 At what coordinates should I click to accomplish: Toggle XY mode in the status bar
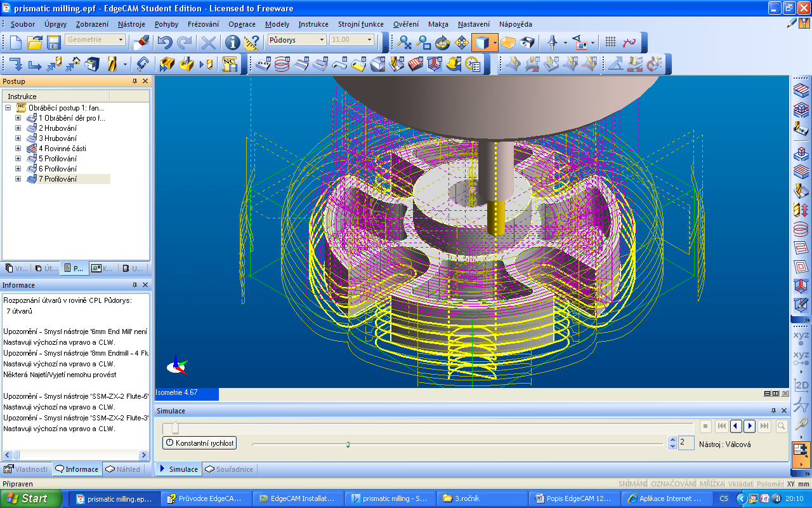pos(790,484)
